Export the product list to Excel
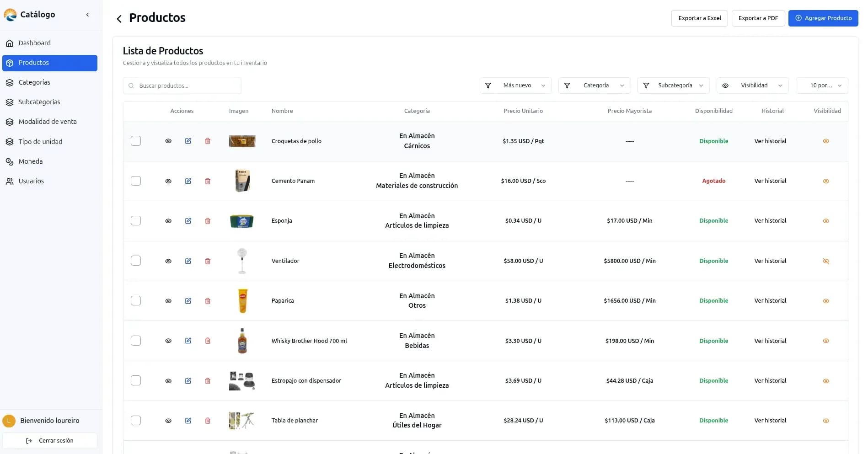This screenshot has height=454, width=868. (x=699, y=18)
